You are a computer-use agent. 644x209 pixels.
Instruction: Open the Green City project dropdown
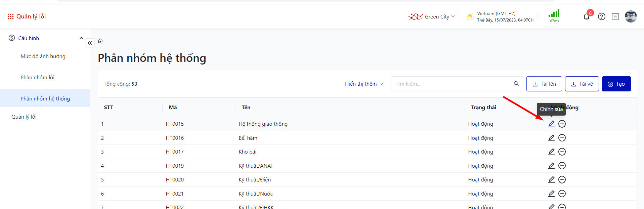pos(437,17)
